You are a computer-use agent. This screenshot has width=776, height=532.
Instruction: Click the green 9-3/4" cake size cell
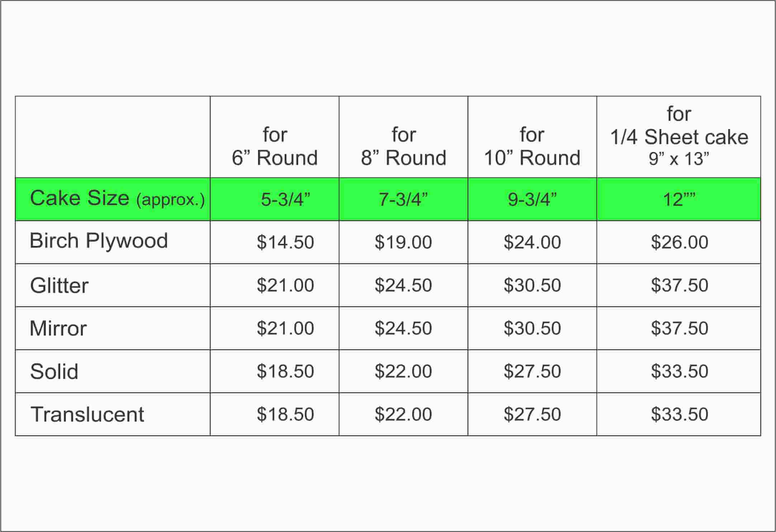pos(532,199)
